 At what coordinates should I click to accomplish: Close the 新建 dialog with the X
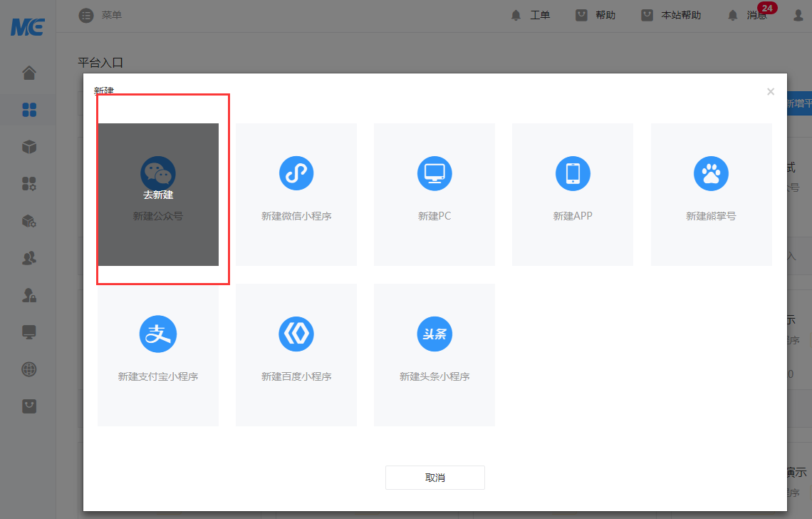point(771,92)
